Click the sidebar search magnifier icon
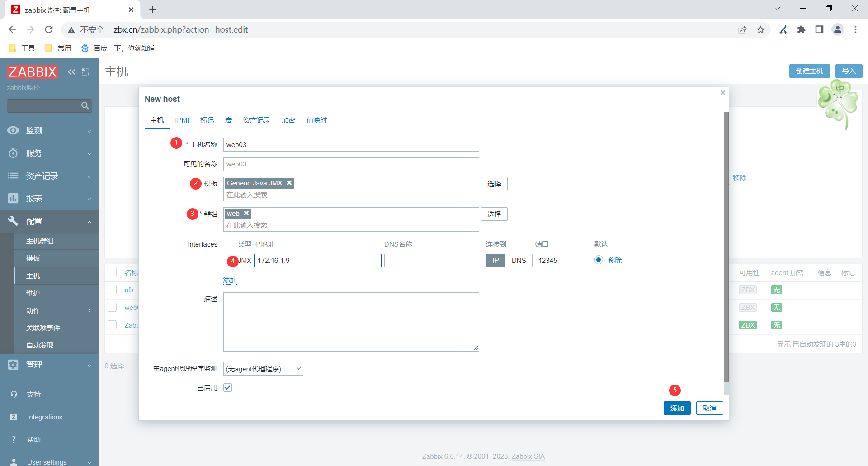The image size is (868, 466). coord(85,106)
